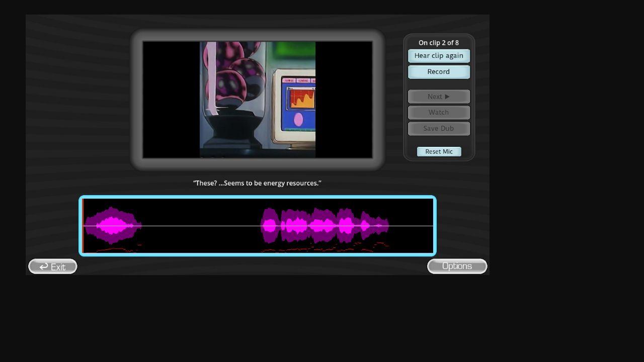Viewport: 644px width, 362px height.
Task: Click the Save Dub button
Action: 439,129
